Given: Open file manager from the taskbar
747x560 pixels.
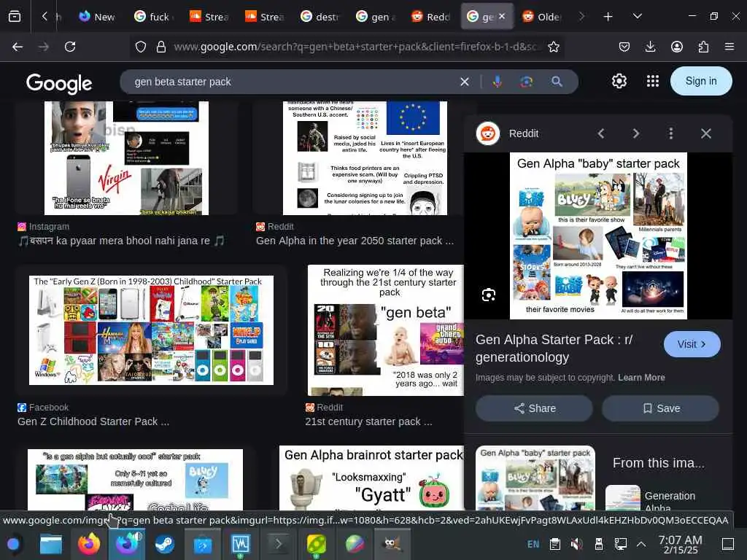Looking at the screenshot, I should (x=51, y=544).
